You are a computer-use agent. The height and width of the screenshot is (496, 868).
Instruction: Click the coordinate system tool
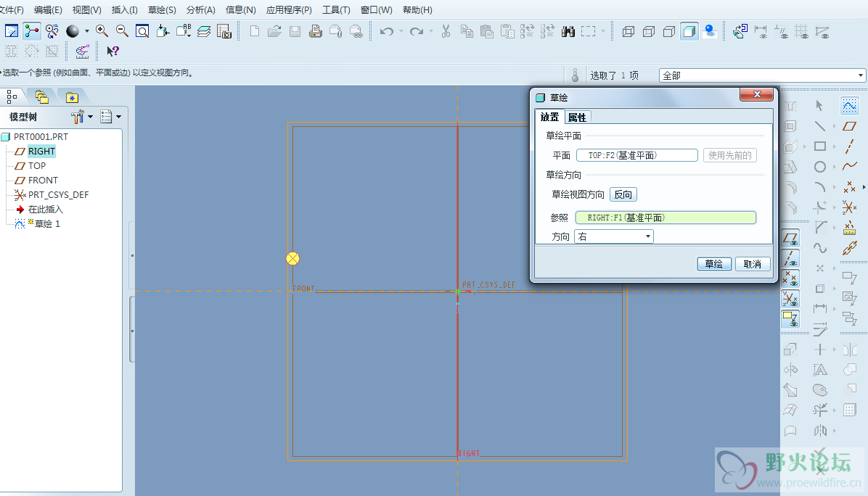(850, 207)
